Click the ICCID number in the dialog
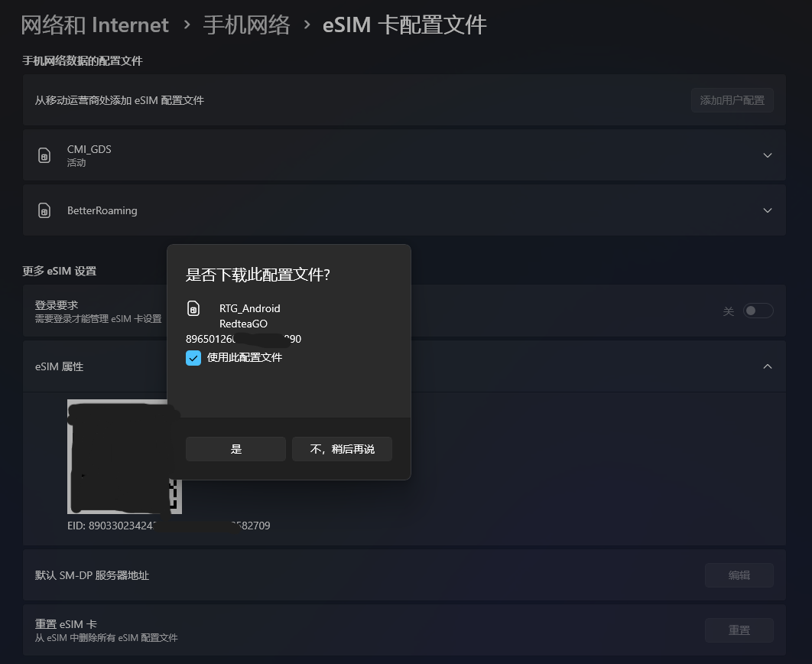The height and width of the screenshot is (664, 812). [x=243, y=339]
